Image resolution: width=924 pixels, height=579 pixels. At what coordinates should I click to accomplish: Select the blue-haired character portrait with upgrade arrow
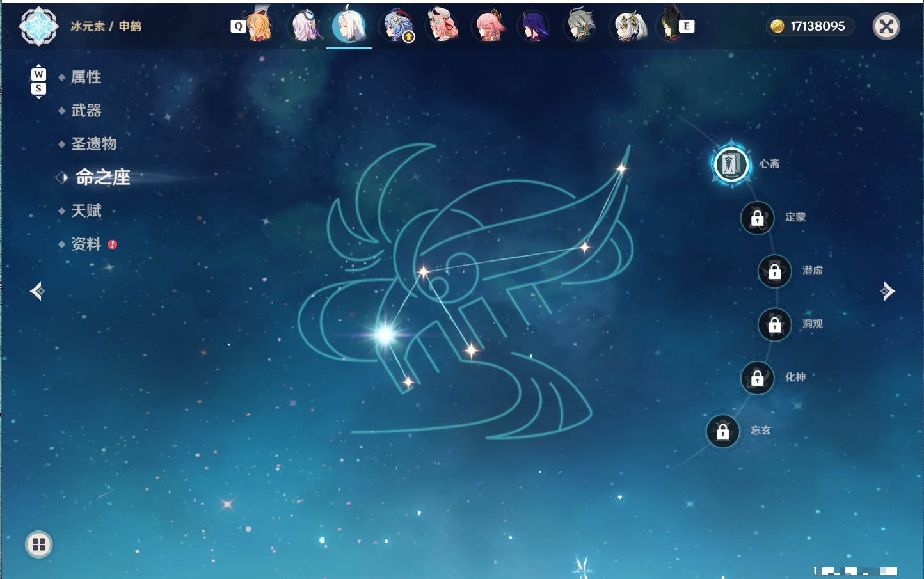[x=397, y=26]
